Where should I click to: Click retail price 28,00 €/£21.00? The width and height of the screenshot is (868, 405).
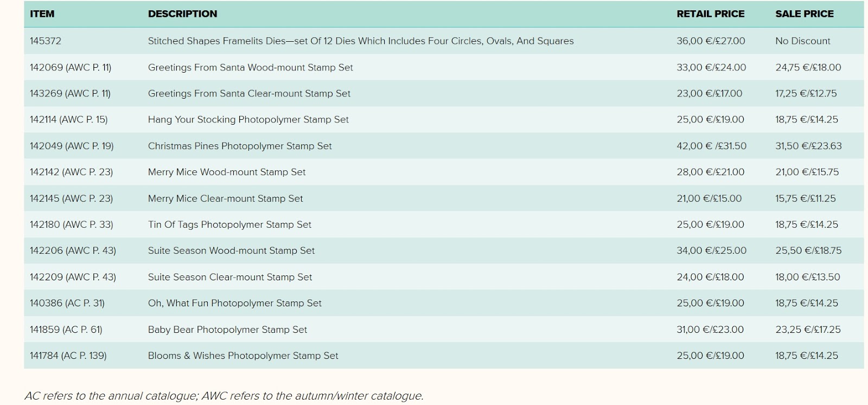click(711, 172)
